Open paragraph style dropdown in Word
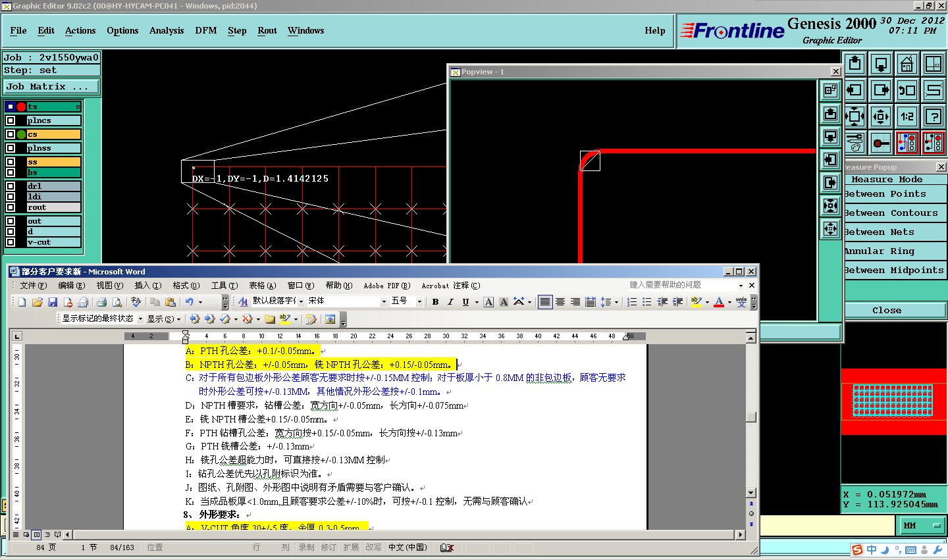 coord(301,301)
